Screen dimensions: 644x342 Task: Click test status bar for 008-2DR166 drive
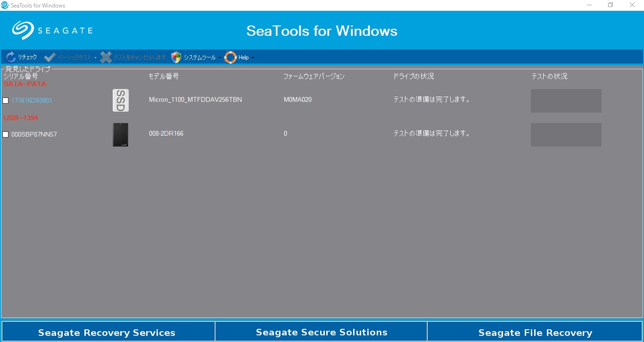tap(566, 135)
